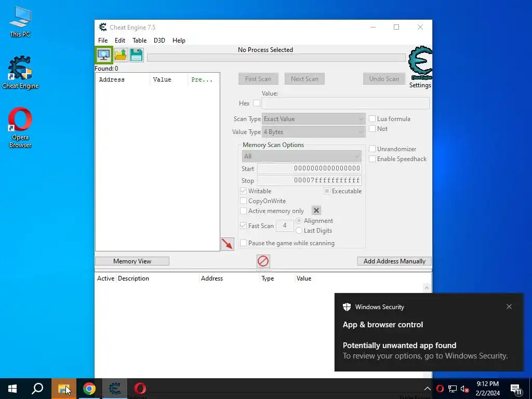
Task: Dismiss the Windows Security notification
Action: pyautogui.click(x=509, y=307)
